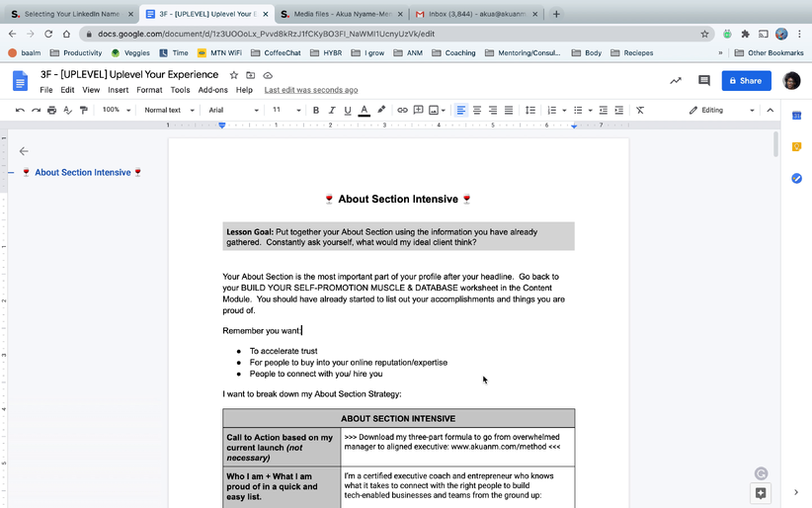Open the Format menu
This screenshot has width=812, height=508.
[x=149, y=90]
